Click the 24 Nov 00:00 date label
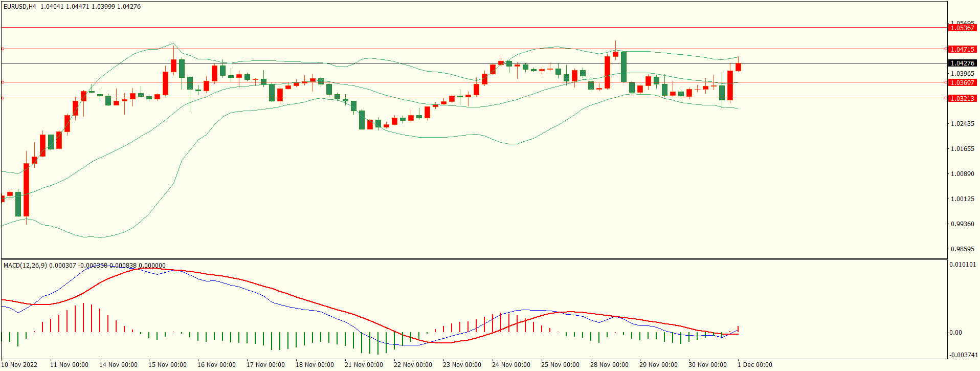980x371 pixels. coord(511,365)
